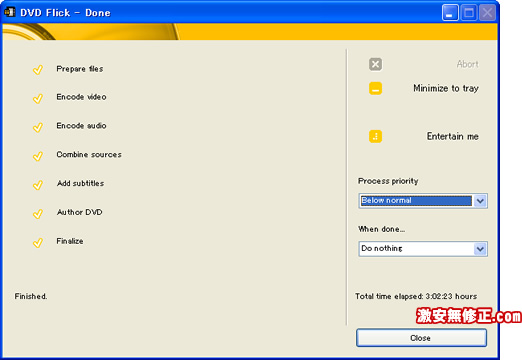This screenshot has height=360, width=522.
Task: Click the checkmark beside Add subtitles
Action: 38,185
